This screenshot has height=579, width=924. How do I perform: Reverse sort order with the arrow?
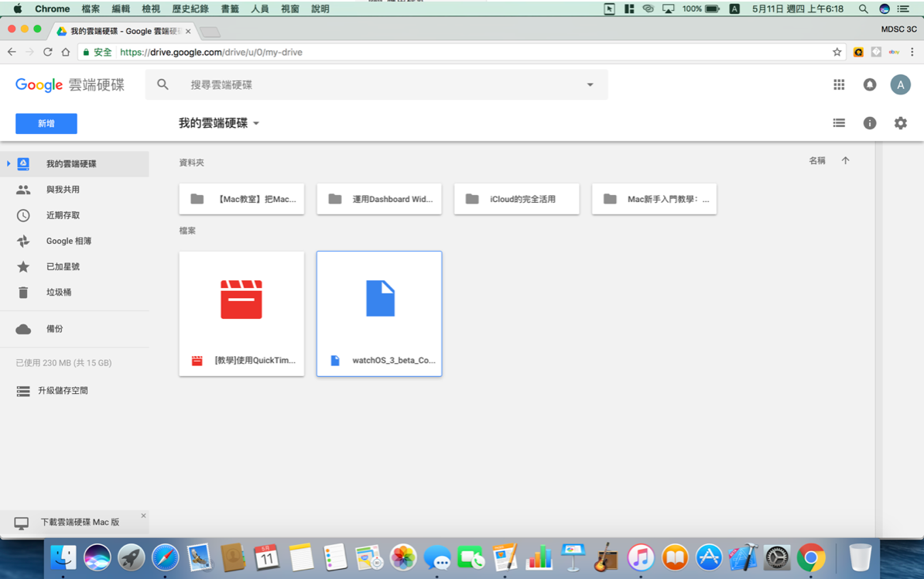click(845, 161)
